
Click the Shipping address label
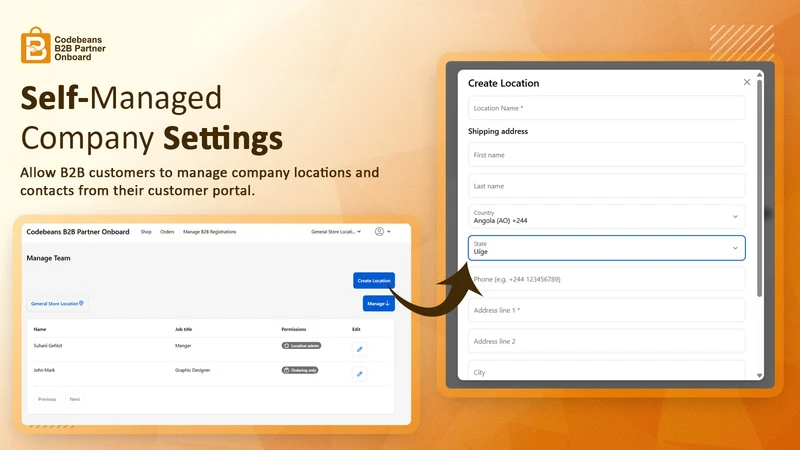point(498,131)
